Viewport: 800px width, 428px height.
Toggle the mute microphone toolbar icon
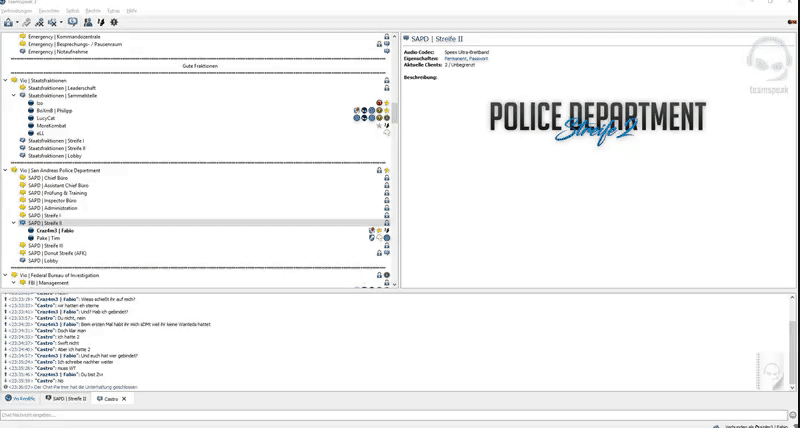pyautogui.click(x=53, y=22)
